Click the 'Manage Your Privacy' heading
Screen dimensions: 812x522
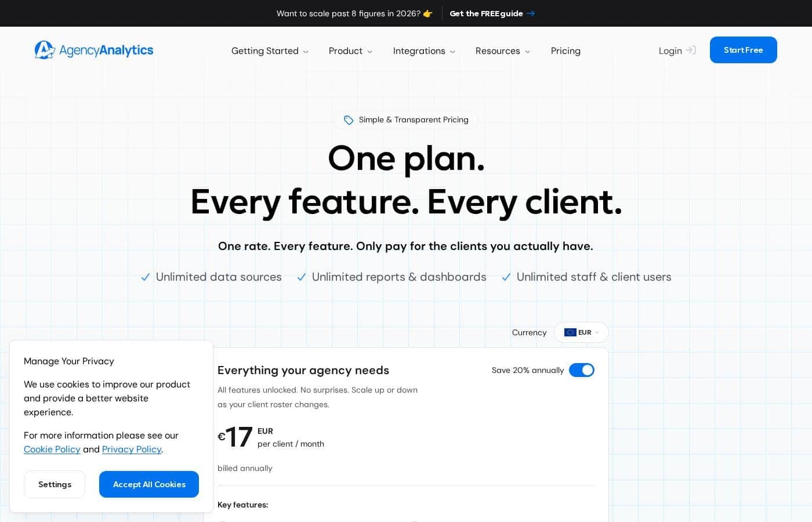[x=69, y=361]
